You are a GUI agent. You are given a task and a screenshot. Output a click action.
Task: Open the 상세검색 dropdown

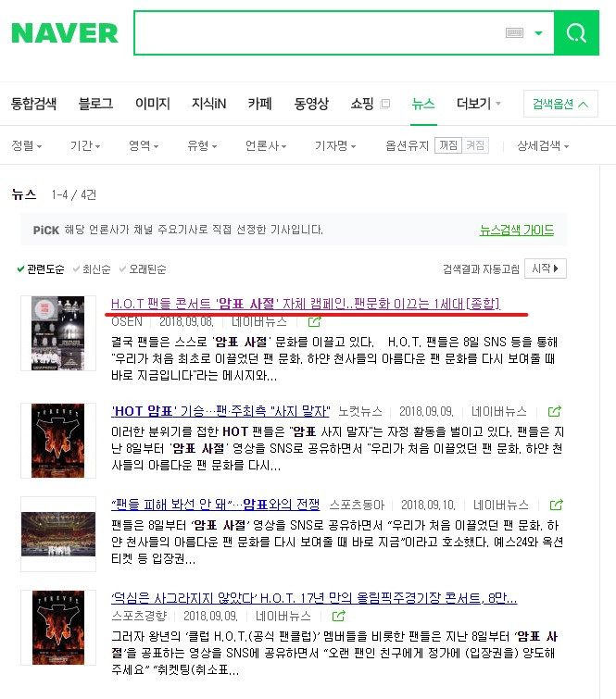tap(543, 145)
